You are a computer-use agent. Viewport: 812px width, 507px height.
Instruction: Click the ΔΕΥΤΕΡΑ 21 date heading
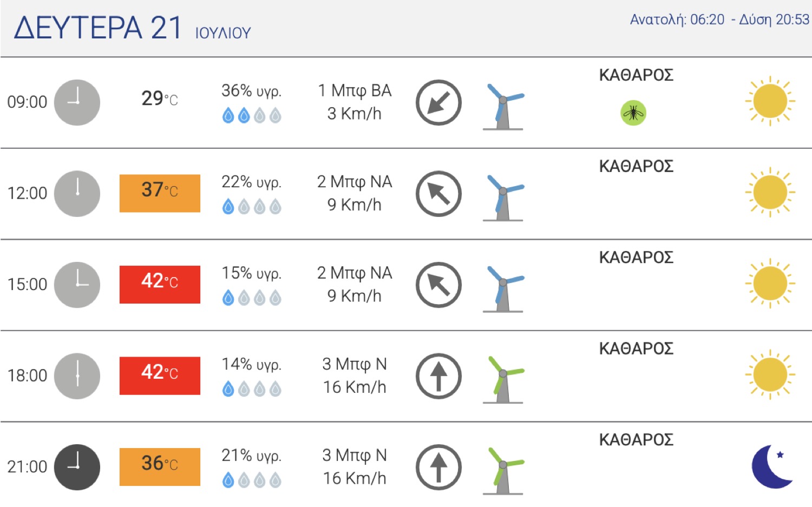(98, 28)
